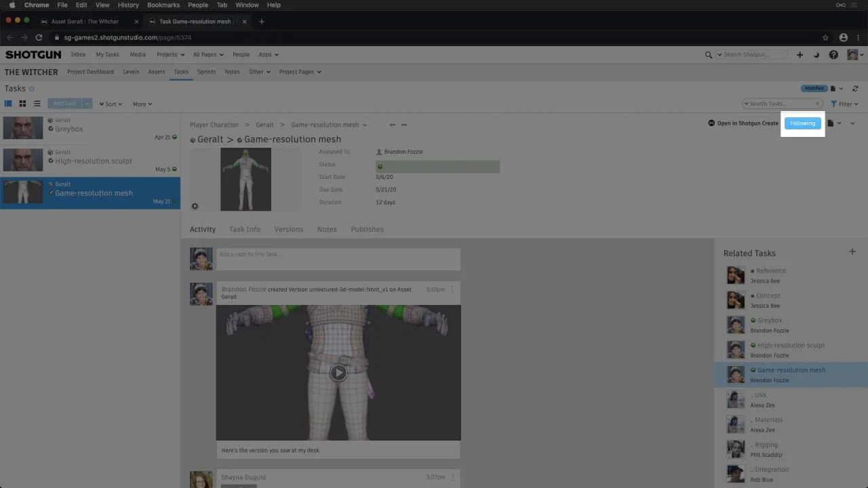Click the Modified badge

[814, 89]
